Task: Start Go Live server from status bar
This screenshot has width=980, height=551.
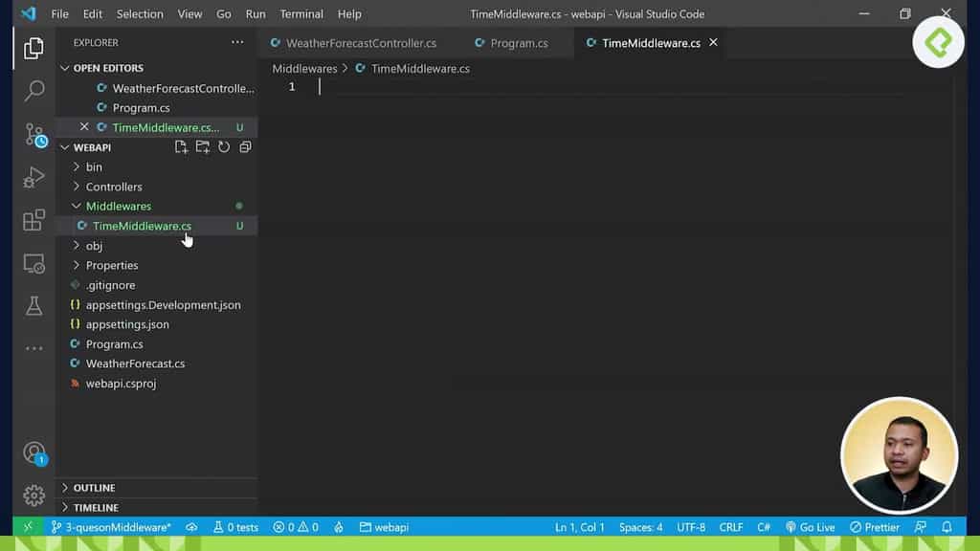Action: point(812,526)
